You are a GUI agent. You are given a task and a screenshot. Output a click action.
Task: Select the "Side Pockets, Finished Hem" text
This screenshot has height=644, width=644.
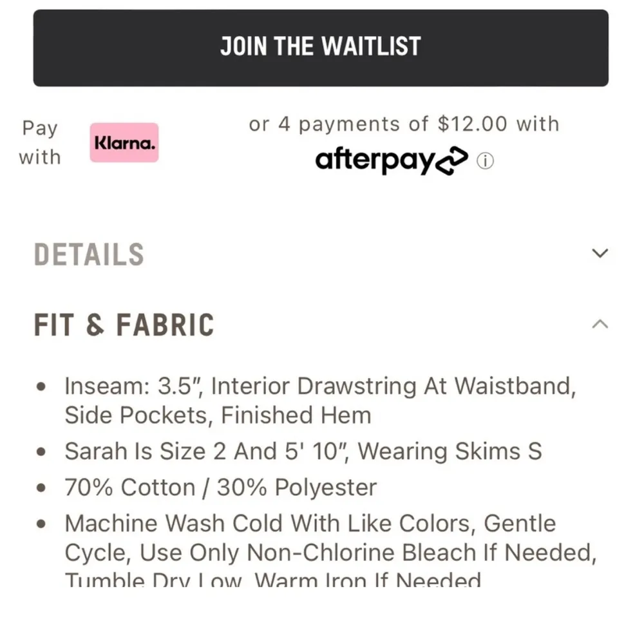(x=218, y=415)
